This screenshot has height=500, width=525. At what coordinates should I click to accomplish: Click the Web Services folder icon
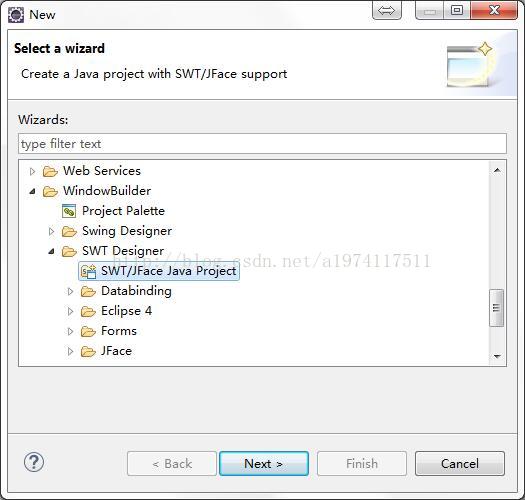[50, 171]
